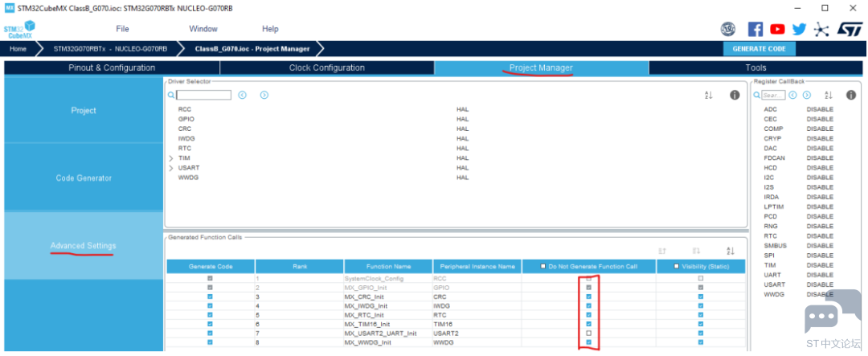Switch to Clock Configuration tab
868x356 pixels.
(x=326, y=68)
